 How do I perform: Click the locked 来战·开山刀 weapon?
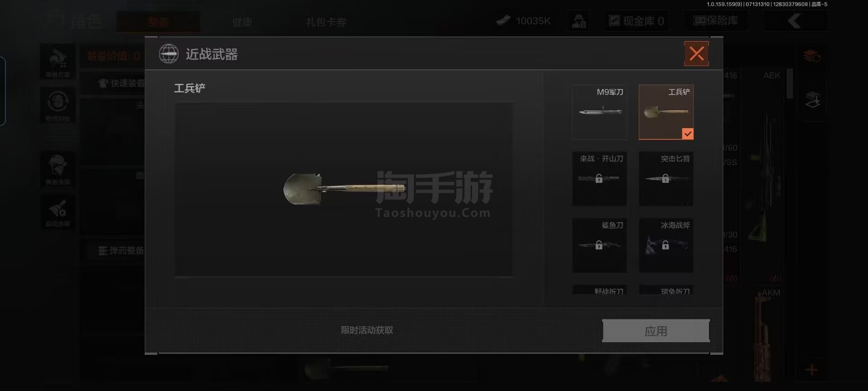pos(599,179)
